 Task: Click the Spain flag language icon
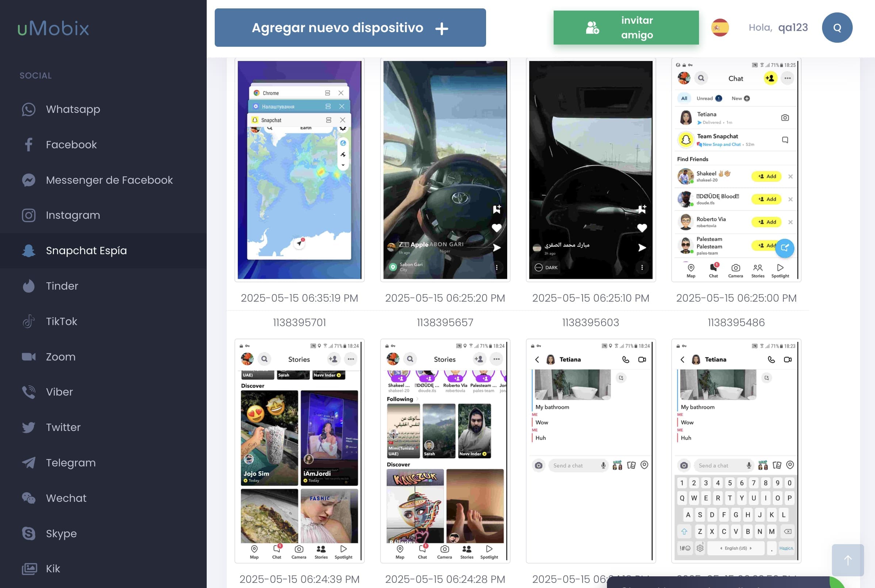coord(720,28)
